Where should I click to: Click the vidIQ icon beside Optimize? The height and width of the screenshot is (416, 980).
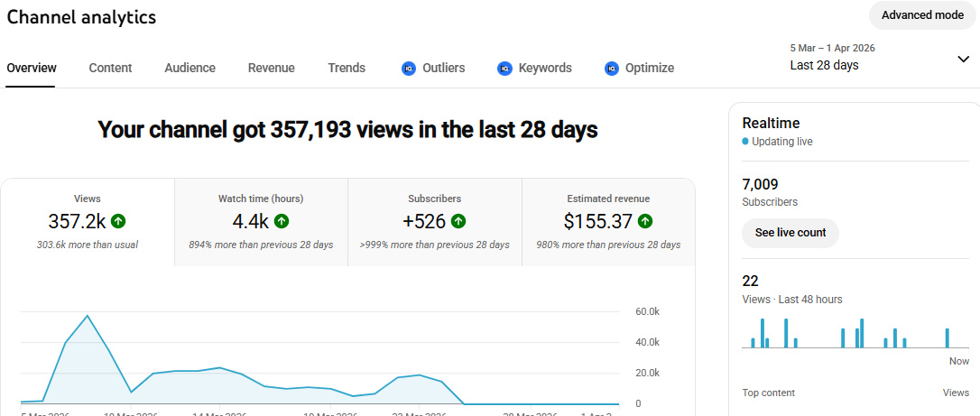(x=611, y=69)
